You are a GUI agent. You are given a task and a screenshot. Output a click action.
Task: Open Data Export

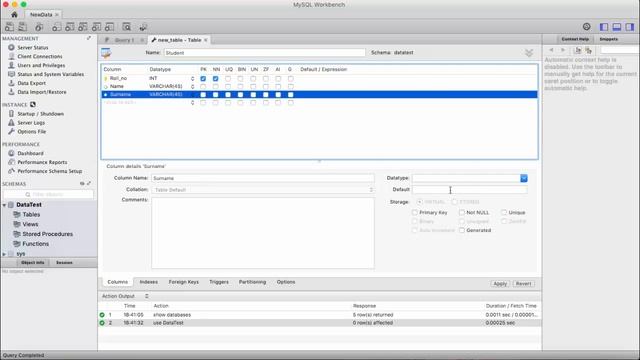[31, 83]
